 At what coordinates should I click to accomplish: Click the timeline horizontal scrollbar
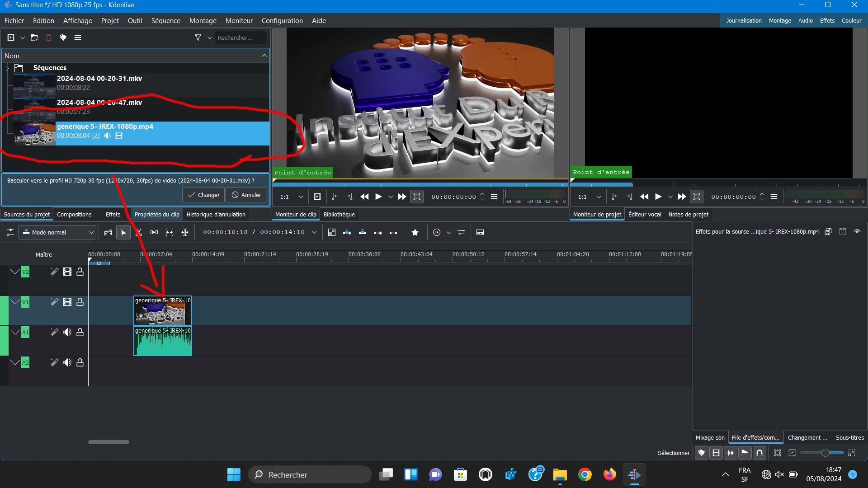(x=108, y=442)
